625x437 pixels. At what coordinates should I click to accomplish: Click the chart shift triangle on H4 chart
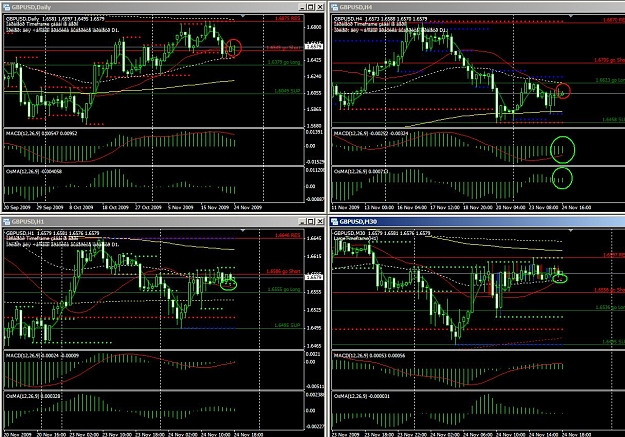click(571, 16)
